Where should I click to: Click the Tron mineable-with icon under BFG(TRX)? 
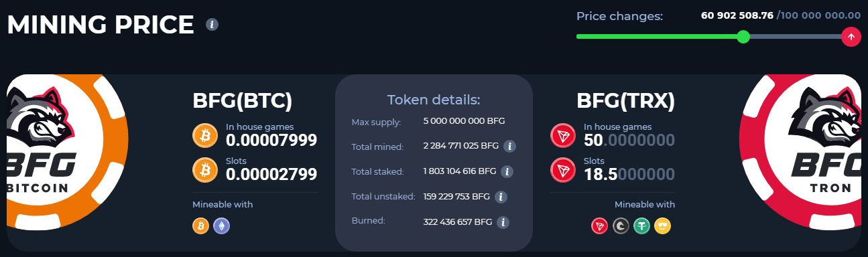pyautogui.click(x=599, y=226)
